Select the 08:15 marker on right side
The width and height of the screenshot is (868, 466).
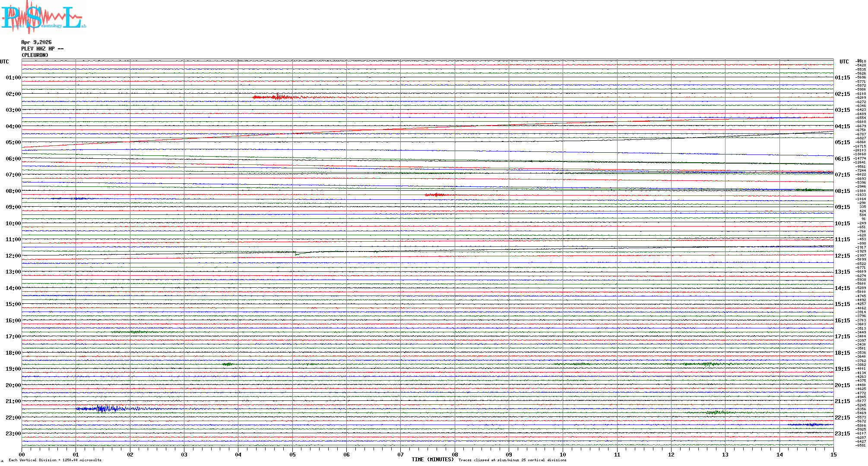(x=842, y=191)
